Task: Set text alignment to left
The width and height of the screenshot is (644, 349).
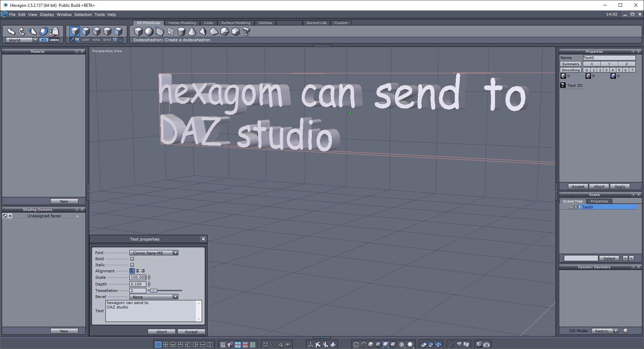Action: pyautogui.click(x=132, y=271)
